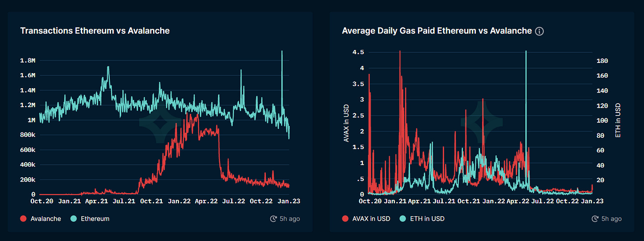644x241 pixels.
Task: Click Apr.21 x-axis label in Gas Paid chart
Action: pos(419,201)
